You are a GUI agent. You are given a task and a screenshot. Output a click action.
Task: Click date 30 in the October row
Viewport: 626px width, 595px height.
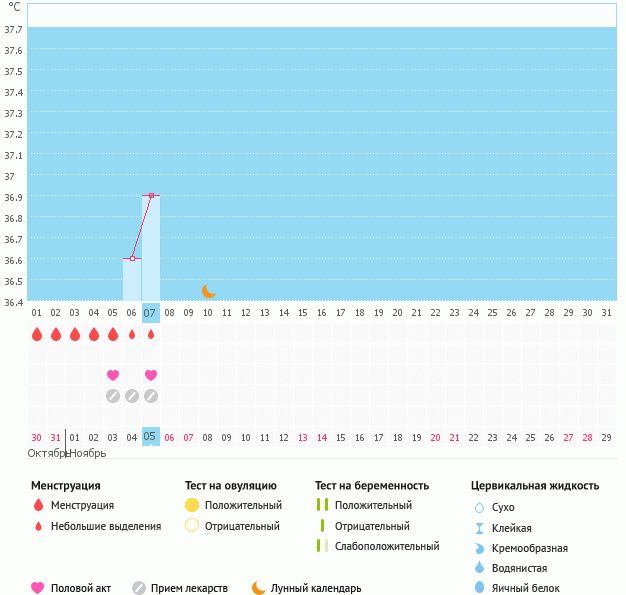tap(36, 437)
